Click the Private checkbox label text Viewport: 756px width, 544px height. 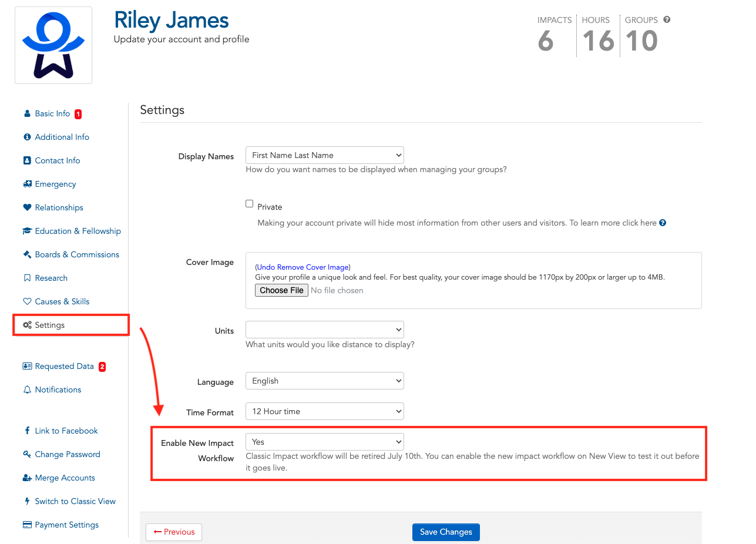pyautogui.click(x=270, y=207)
